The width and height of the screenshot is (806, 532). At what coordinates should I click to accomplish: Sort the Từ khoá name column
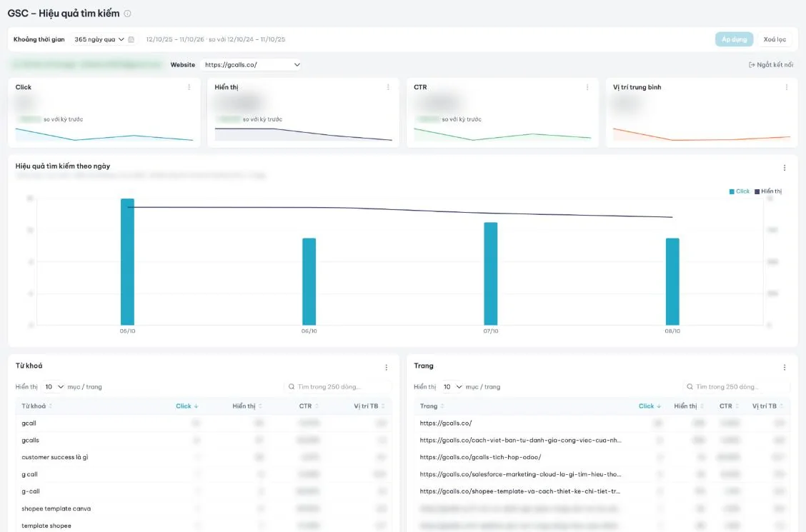pyautogui.click(x=36, y=406)
